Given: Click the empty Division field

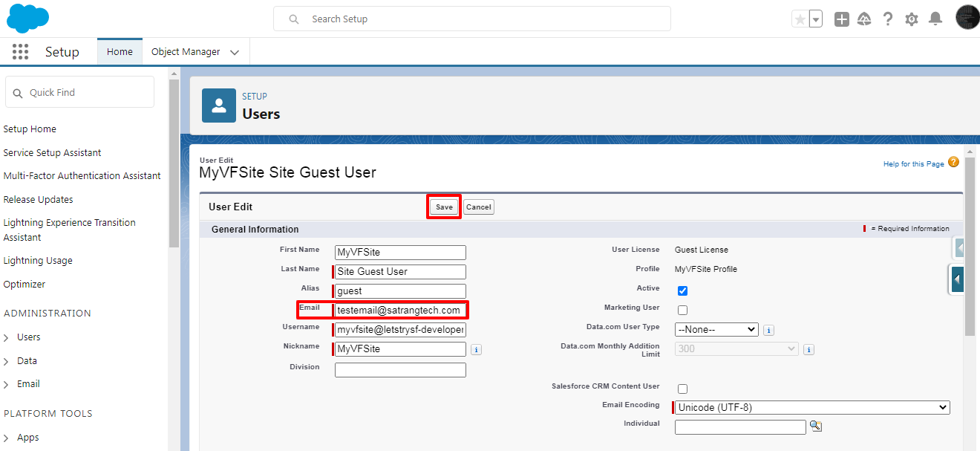Looking at the screenshot, I should (400, 370).
